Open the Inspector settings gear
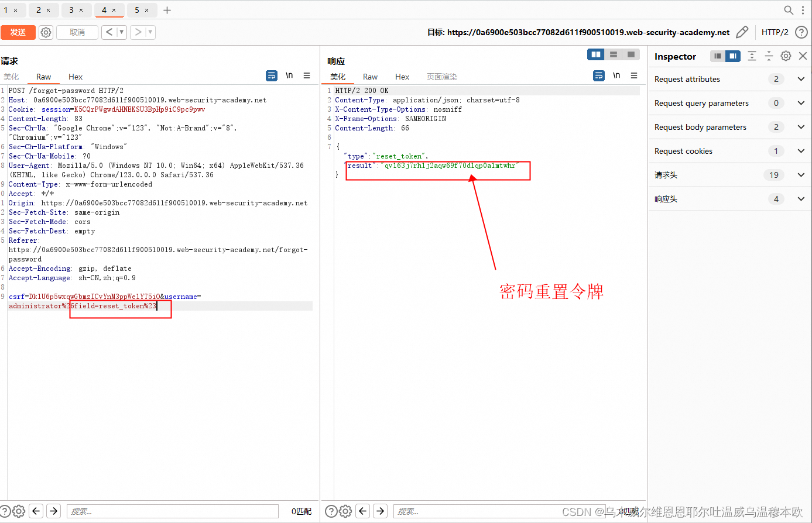Viewport: 812px width, 523px height. (785, 56)
